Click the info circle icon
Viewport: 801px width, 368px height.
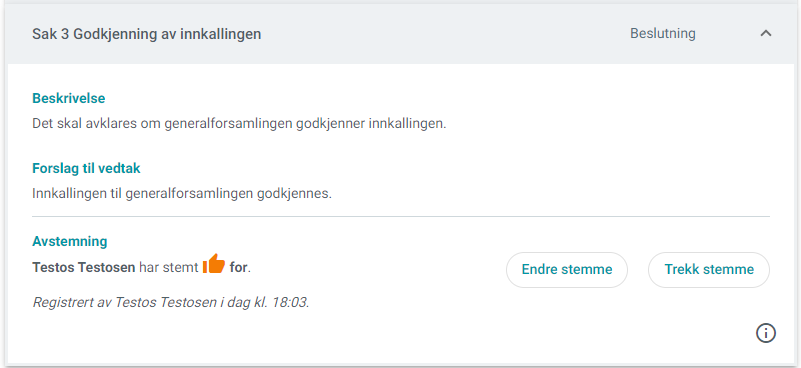[x=765, y=333]
